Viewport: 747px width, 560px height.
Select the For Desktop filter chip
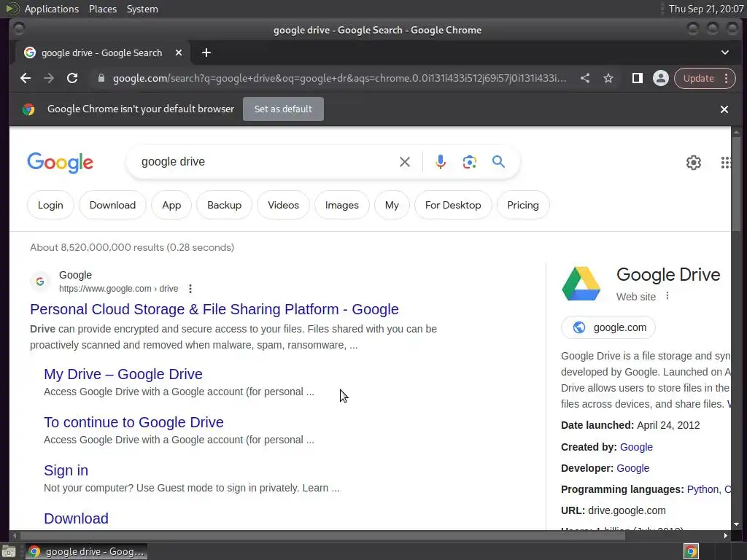pyautogui.click(x=453, y=205)
